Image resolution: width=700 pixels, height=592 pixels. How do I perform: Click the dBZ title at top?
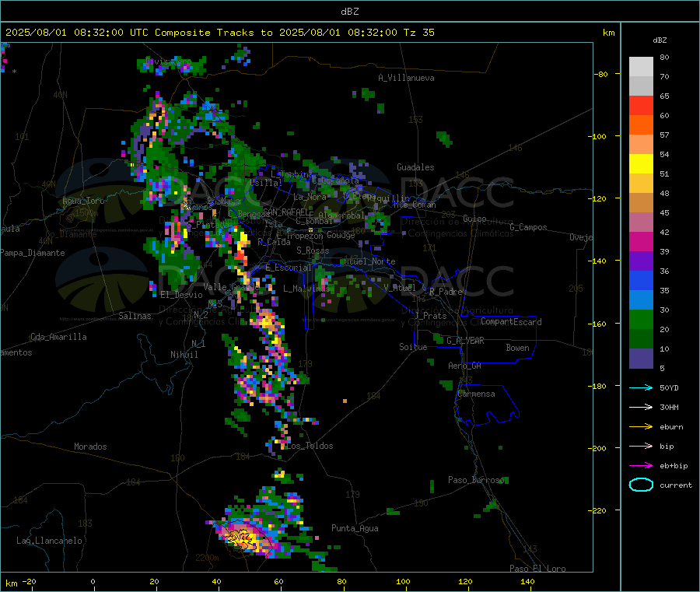(x=349, y=12)
